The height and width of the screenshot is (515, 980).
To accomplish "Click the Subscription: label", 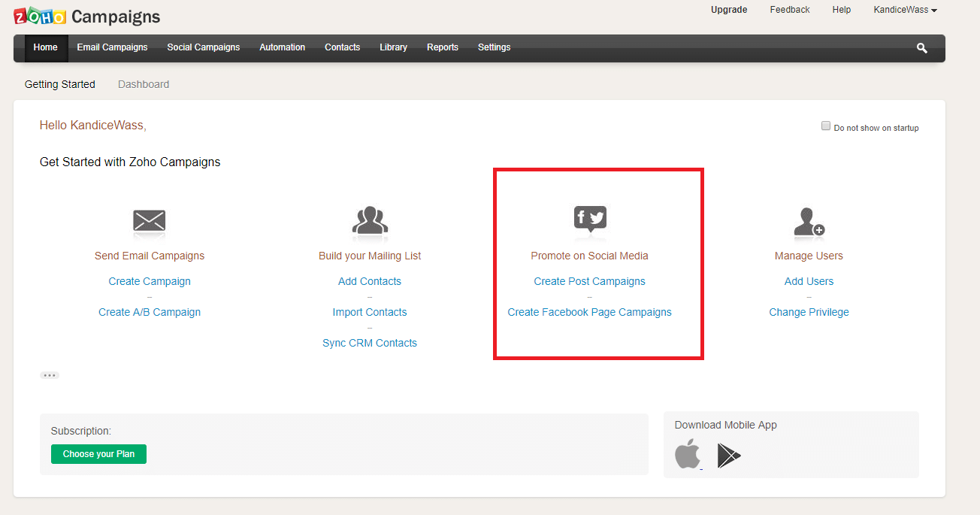I will 81,431.
